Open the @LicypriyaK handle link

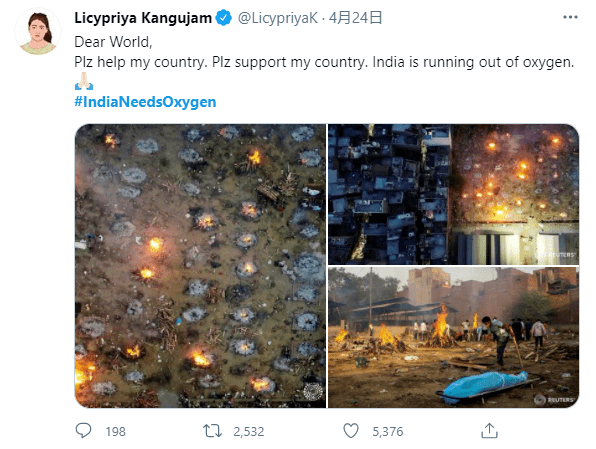(x=277, y=18)
